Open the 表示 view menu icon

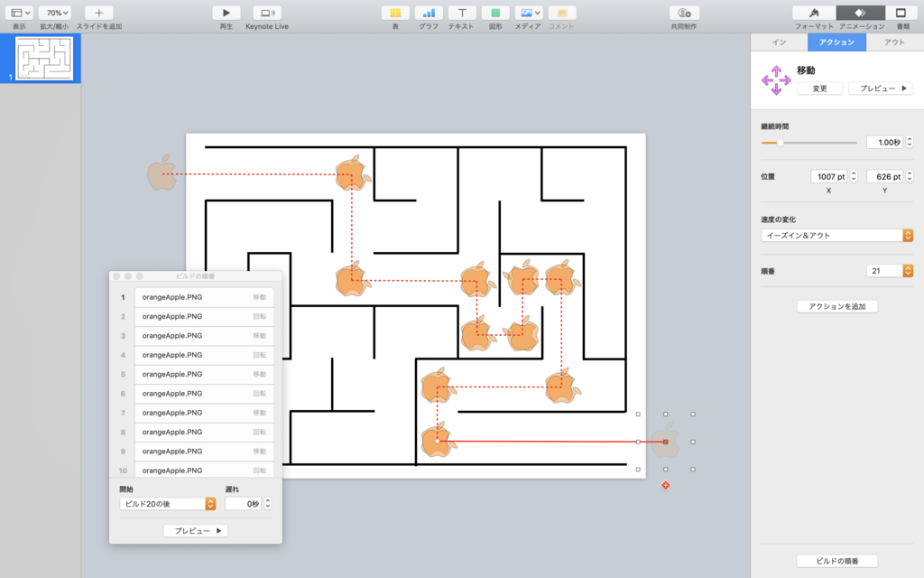tap(19, 13)
